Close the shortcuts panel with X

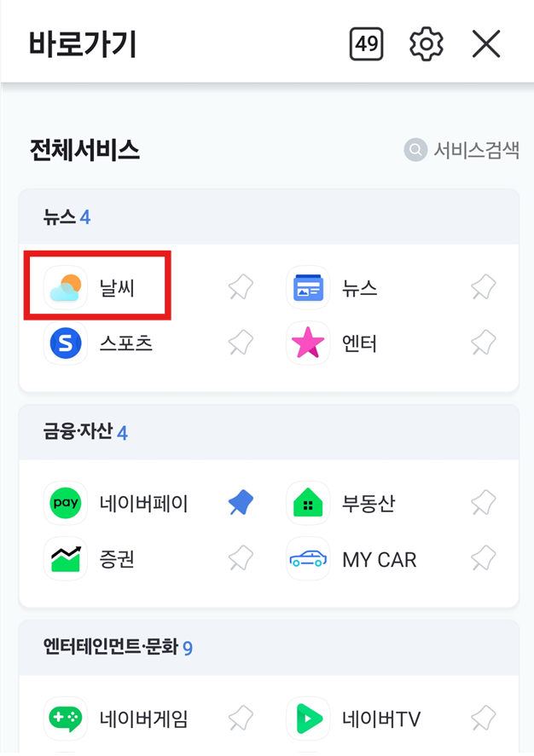pos(485,43)
